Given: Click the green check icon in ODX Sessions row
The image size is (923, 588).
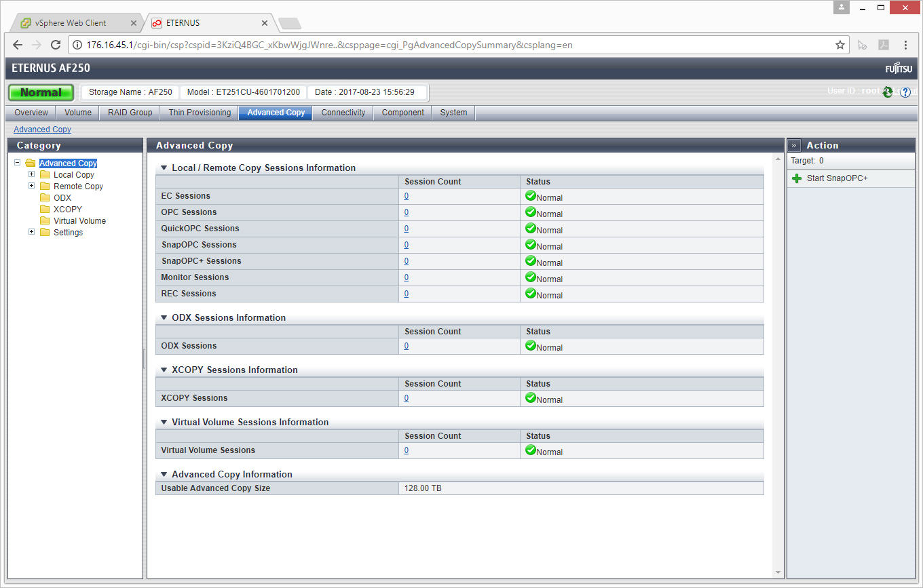Looking at the screenshot, I should click(531, 345).
